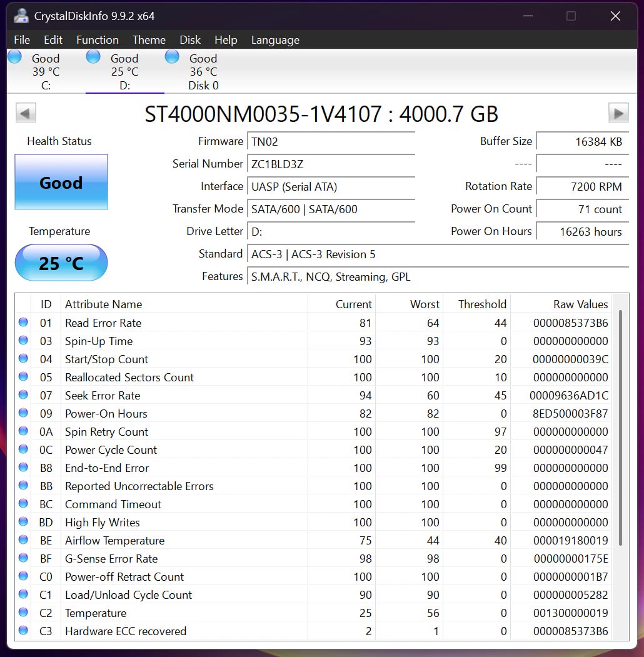Screen dimensions: 644x657
Task: Click the Buffer Size value 16384 KB
Action: (582, 142)
